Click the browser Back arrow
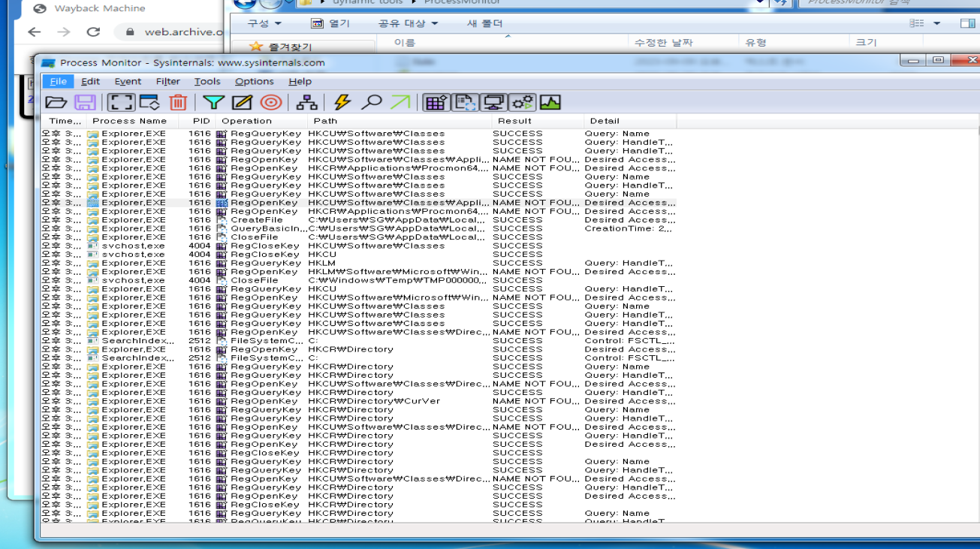 pyautogui.click(x=34, y=32)
